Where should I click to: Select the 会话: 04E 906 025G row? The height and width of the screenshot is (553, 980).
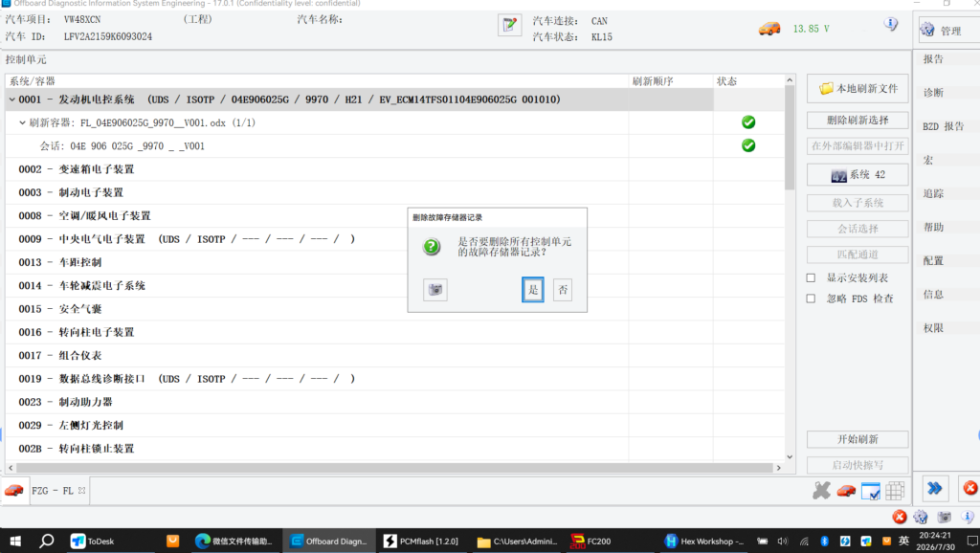pos(395,145)
